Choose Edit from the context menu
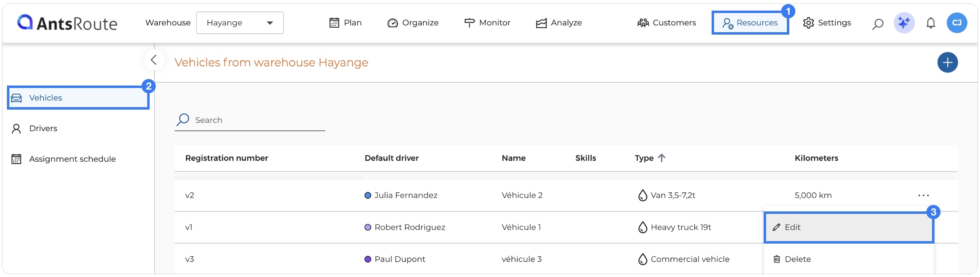The image size is (980, 277). pos(849,227)
